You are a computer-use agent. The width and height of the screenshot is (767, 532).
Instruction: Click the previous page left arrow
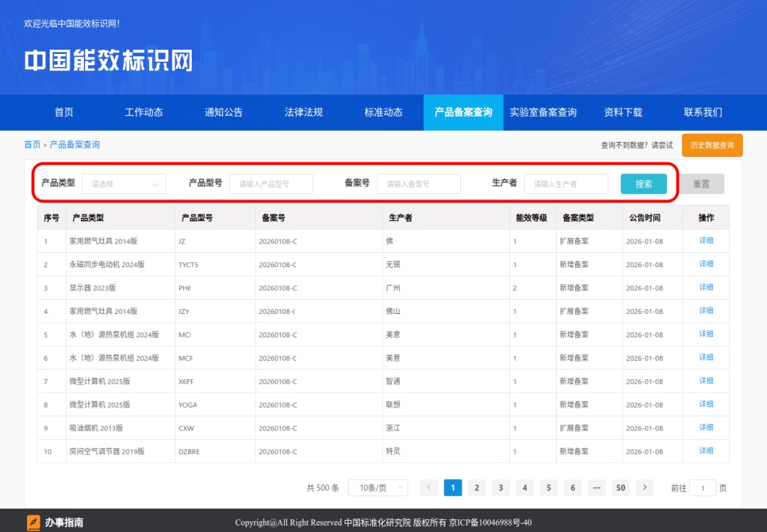point(429,488)
